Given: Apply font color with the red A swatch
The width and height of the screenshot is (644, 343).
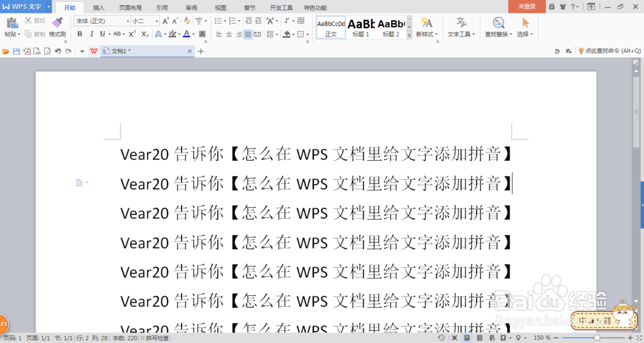Looking at the screenshot, I should (187, 34).
